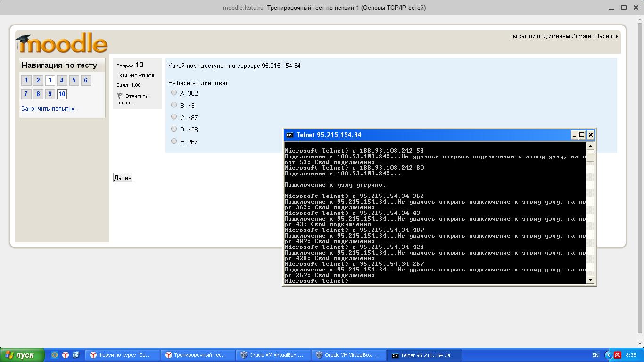Click the Навигация по тесту heading
Viewport: 644px width, 362px height.
(59, 66)
